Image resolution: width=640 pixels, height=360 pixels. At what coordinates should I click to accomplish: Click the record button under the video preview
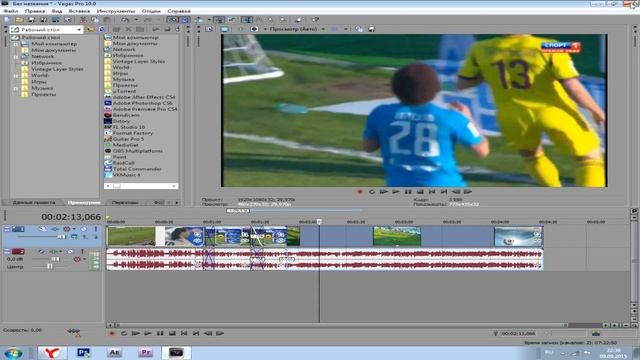360,191
